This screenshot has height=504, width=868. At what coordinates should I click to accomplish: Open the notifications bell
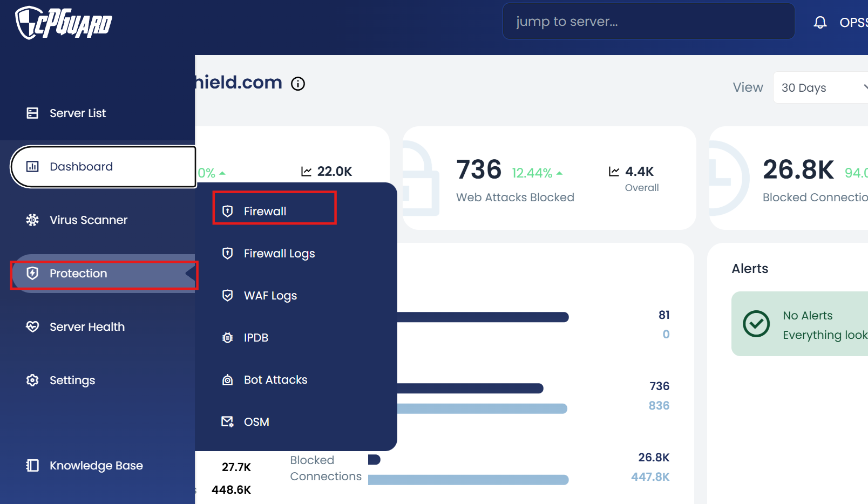tap(820, 22)
